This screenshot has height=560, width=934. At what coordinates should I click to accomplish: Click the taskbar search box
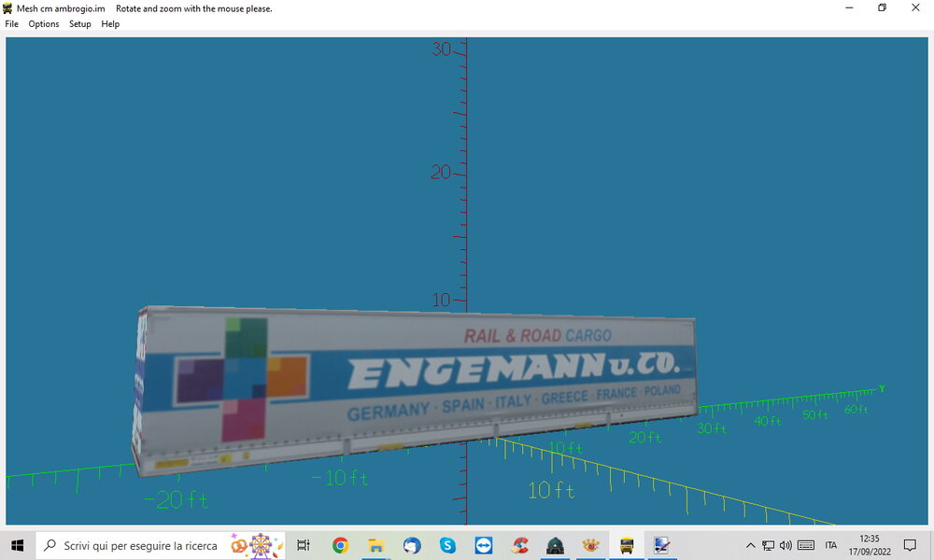[161, 545]
